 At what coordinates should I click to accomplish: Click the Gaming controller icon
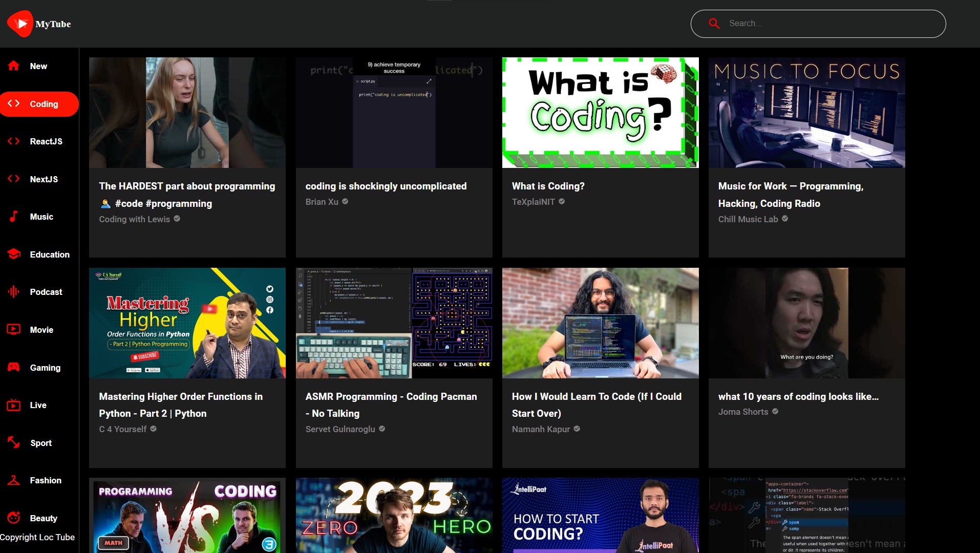point(14,367)
